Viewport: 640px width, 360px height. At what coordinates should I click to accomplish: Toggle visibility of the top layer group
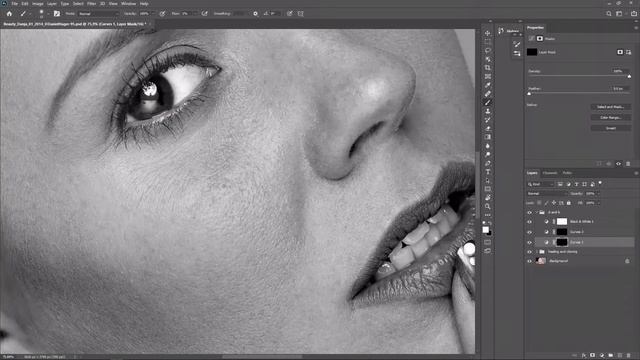[x=529, y=213]
